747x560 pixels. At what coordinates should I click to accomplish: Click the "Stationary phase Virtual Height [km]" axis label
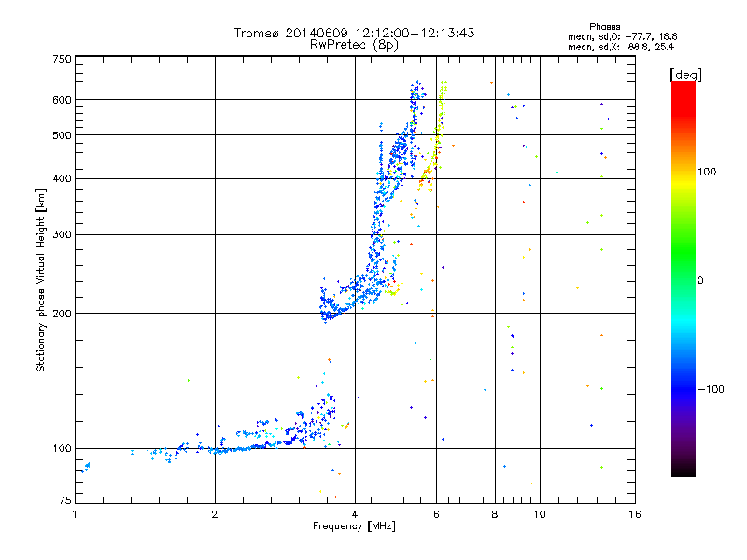pos(41,281)
